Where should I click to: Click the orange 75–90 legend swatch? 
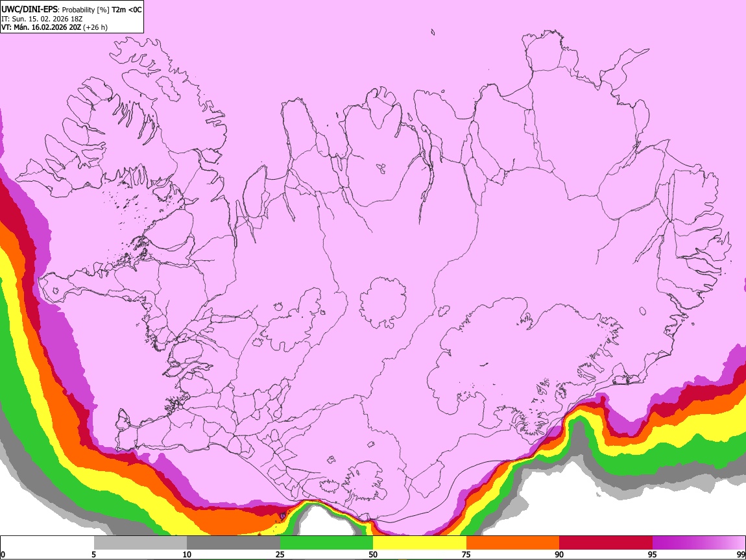513,543
